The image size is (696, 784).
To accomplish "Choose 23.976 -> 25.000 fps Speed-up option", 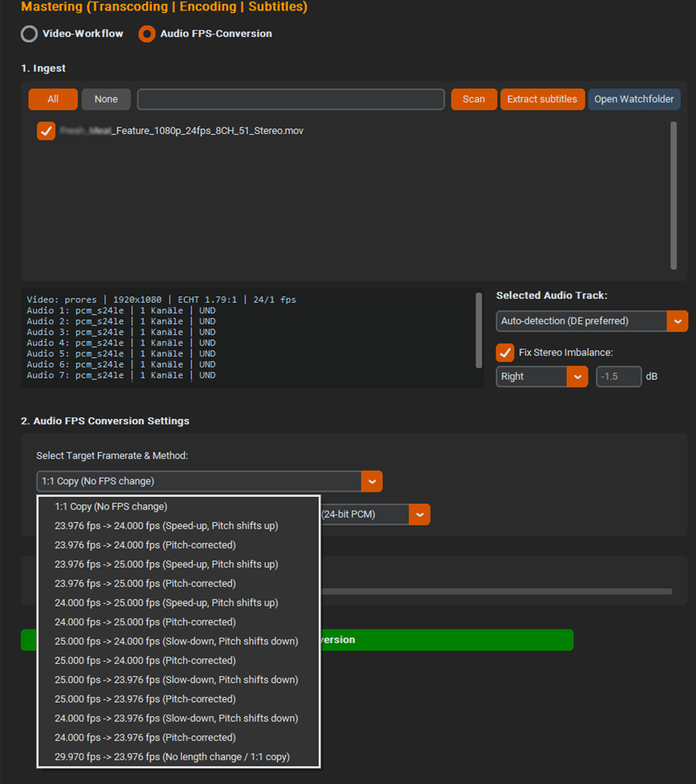I will tap(179, 564).
